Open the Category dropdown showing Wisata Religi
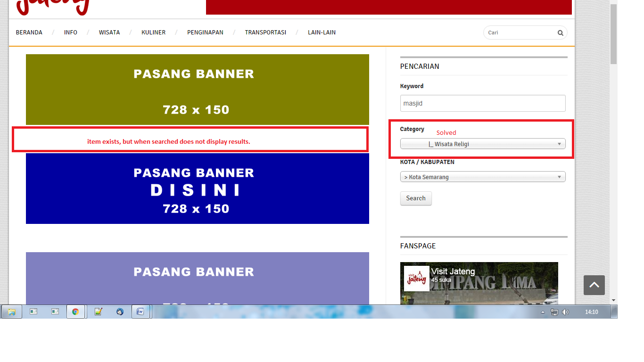Screen dimensions: 644x362 (482, 144)
